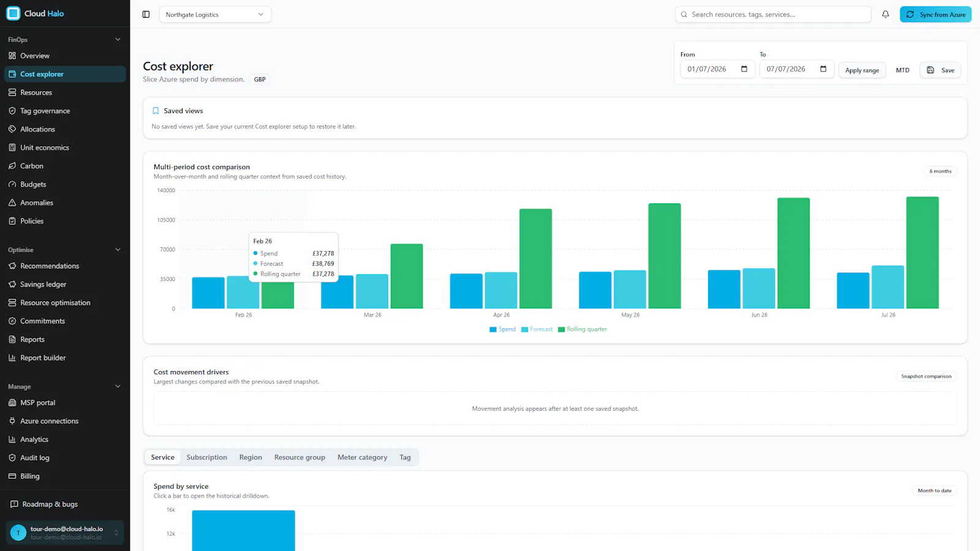Switch to the Meter category tab
The image size is (980, 551).
[x=363, y=457]
